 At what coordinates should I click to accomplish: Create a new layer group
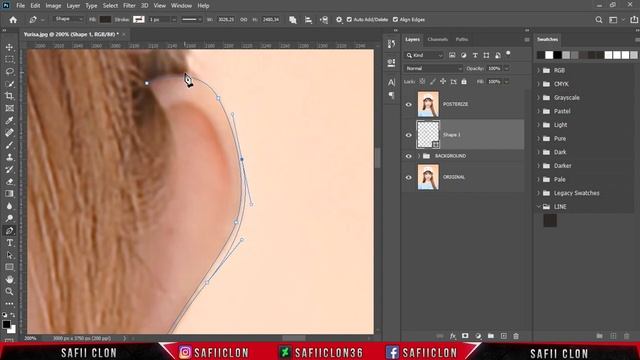pos(491,336)
